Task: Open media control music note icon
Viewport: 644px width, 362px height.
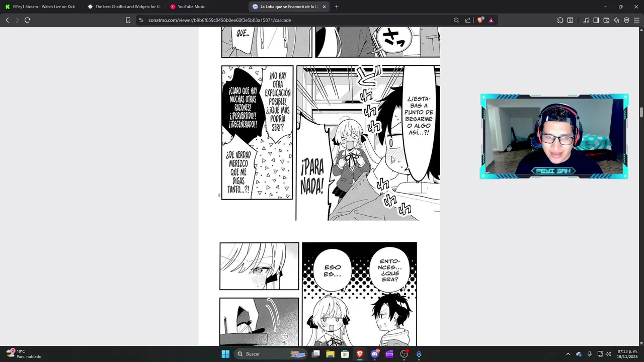Action: pos(586,20)
